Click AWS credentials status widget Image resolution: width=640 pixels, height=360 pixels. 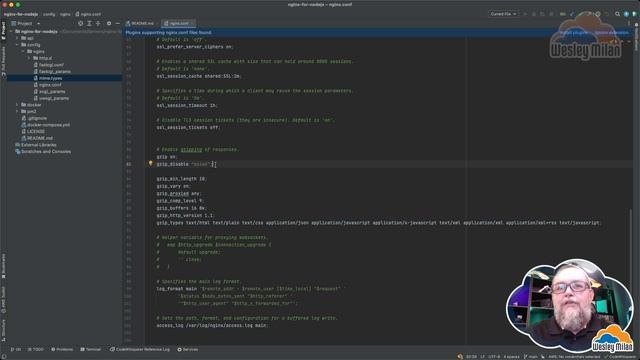(x=574, y=357)
